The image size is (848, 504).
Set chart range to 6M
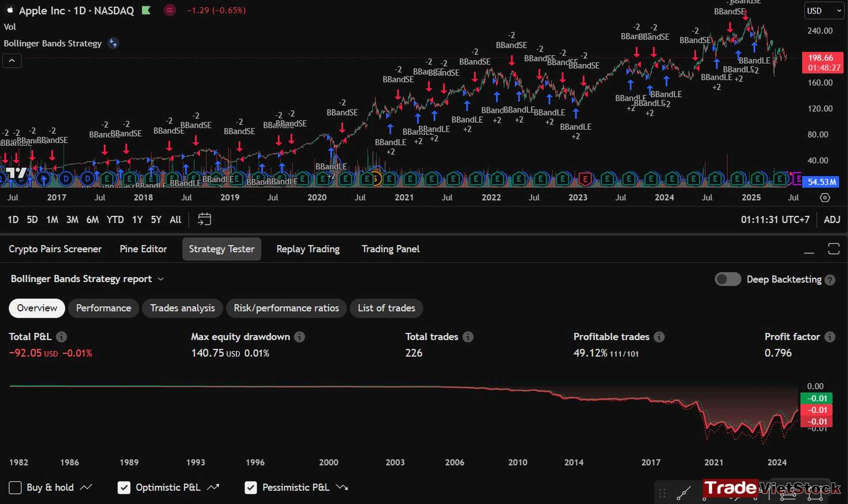[x=92, y=220]
